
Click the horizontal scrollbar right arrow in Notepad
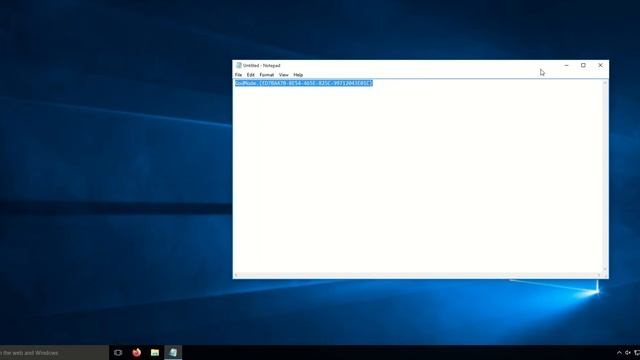pos(599,276)
